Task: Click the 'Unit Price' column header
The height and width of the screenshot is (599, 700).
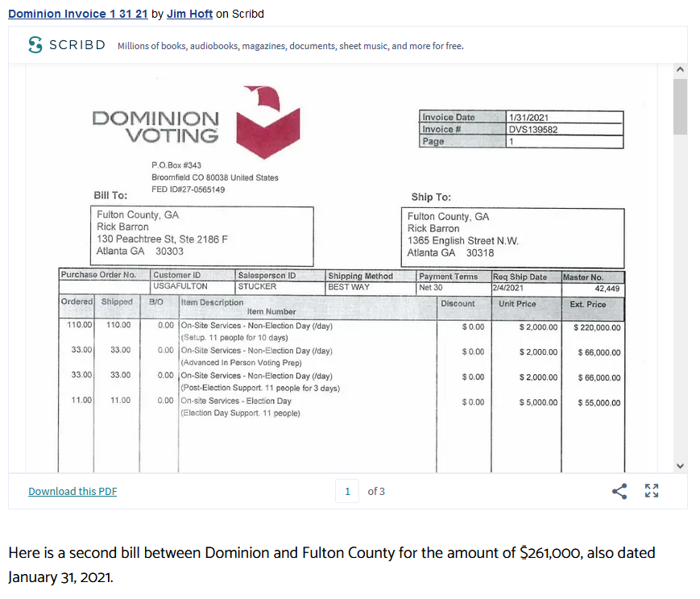Action: point(517,304)
